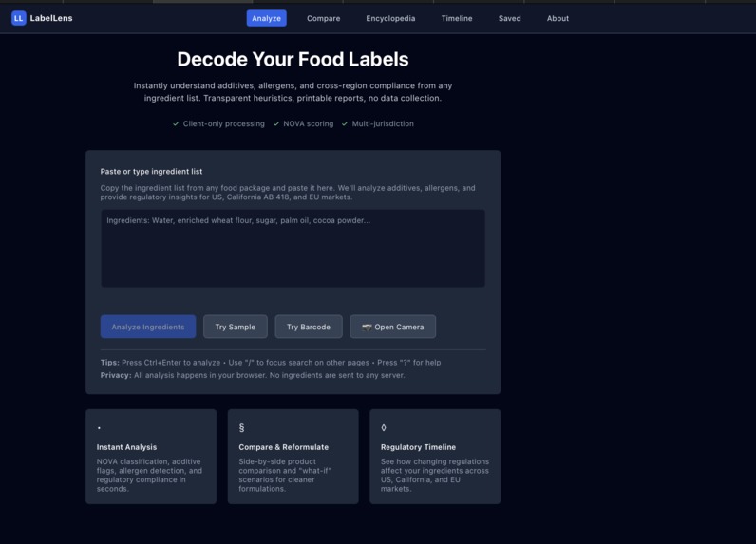The height and width of the screenshot is (544, 756).
Task: View the Saved tab
Action: click(510, 18)
